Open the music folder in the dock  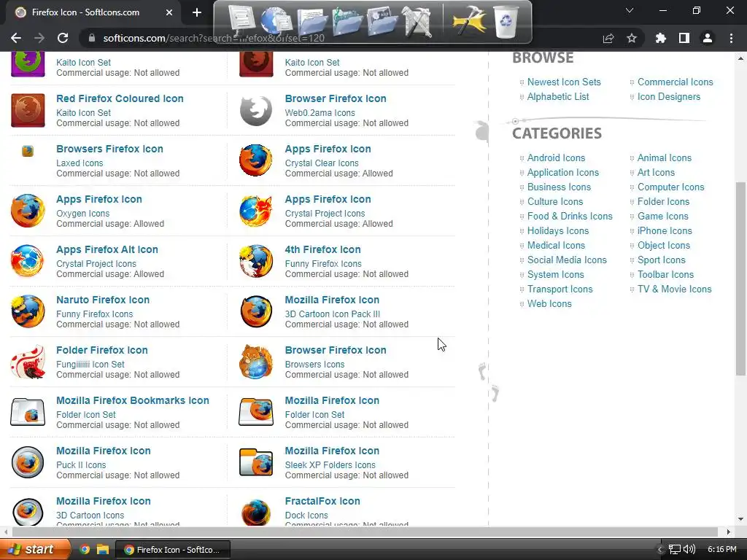point(347,22)
